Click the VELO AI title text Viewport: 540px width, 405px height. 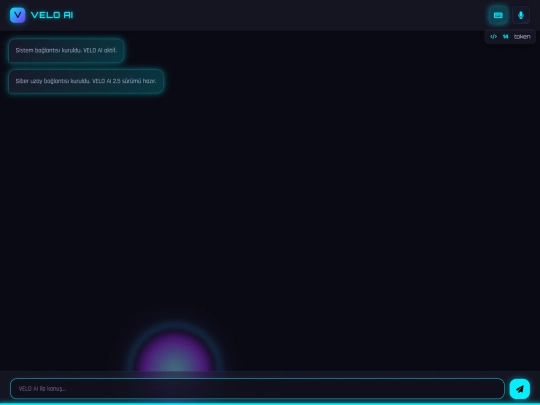(x=52, y=15)
